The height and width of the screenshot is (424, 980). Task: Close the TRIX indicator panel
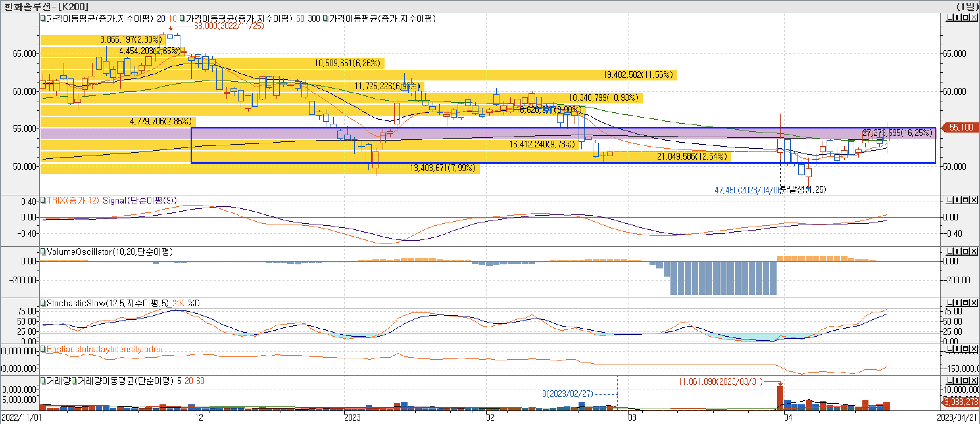point(974,200)
